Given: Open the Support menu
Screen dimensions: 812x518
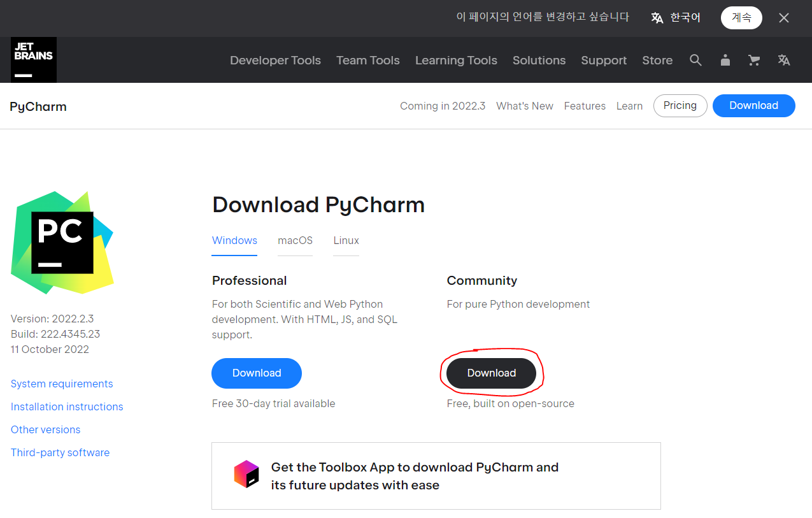Looking at the screenshot, I should [604, 60].
